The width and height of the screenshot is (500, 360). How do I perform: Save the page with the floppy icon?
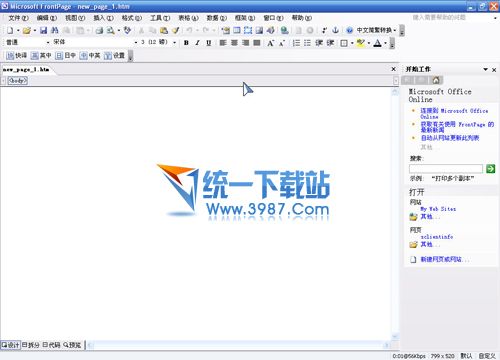pyautogui.click(x=43, y=30)
